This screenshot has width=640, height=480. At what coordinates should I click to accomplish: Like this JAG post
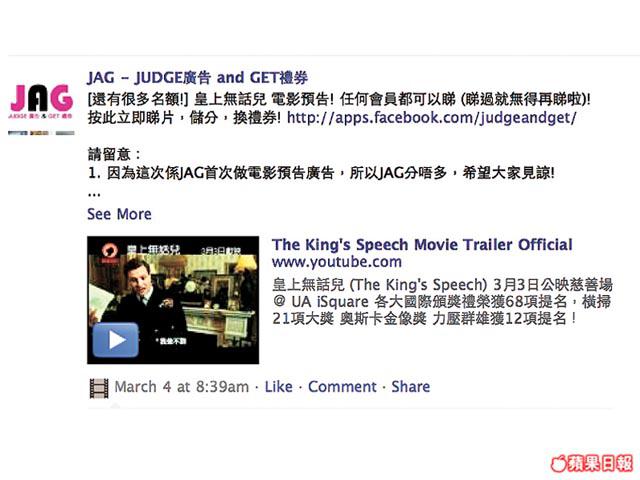click(x=278, y=387)
